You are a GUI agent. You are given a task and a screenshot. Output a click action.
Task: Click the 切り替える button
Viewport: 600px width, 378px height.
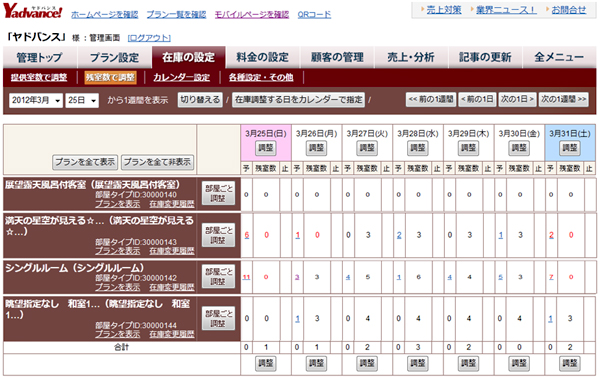(x=200, y=100)
